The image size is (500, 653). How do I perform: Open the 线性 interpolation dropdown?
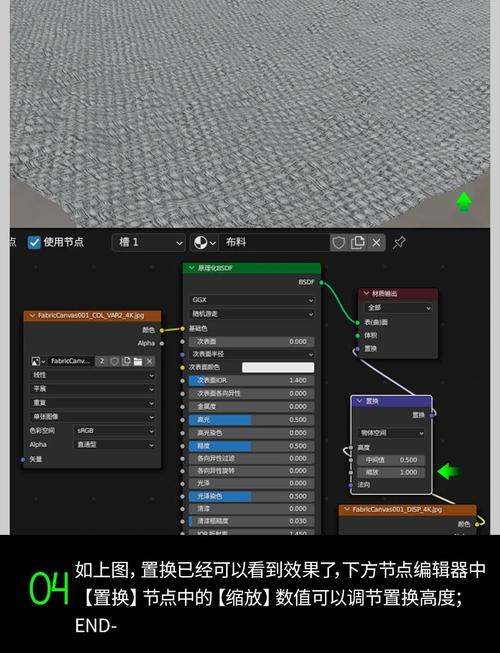92,375
